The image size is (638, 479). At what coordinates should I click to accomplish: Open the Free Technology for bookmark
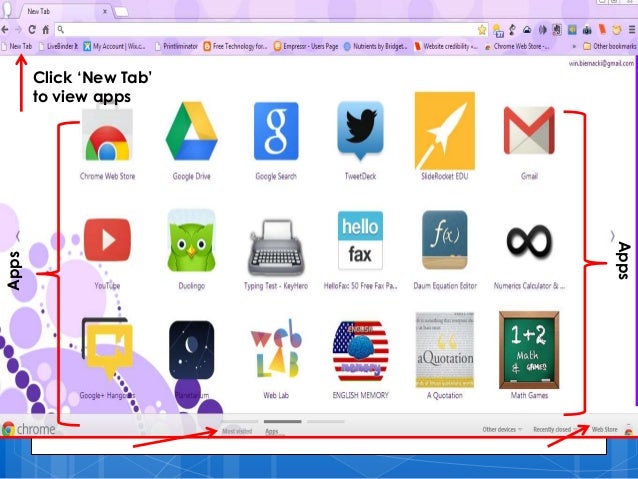pos(235,46)
